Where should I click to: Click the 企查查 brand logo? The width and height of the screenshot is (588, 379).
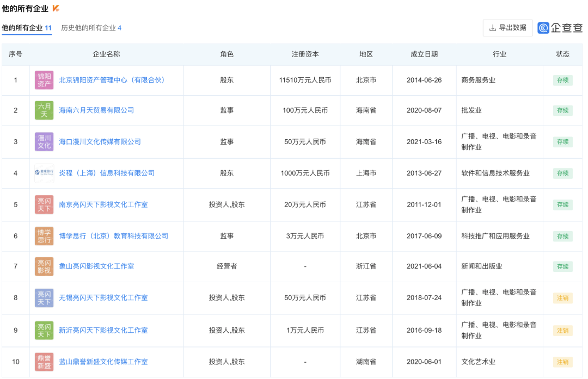coord(560,28)
